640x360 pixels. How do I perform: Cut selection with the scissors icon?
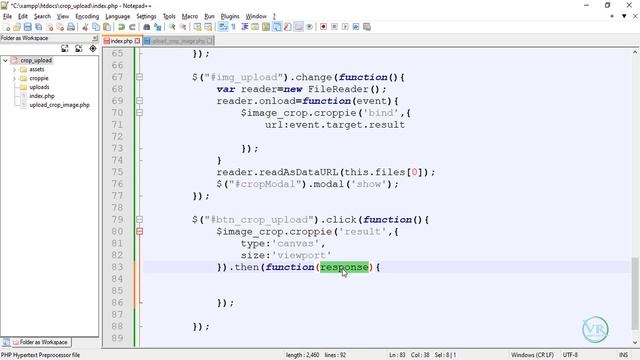(85, 27)
